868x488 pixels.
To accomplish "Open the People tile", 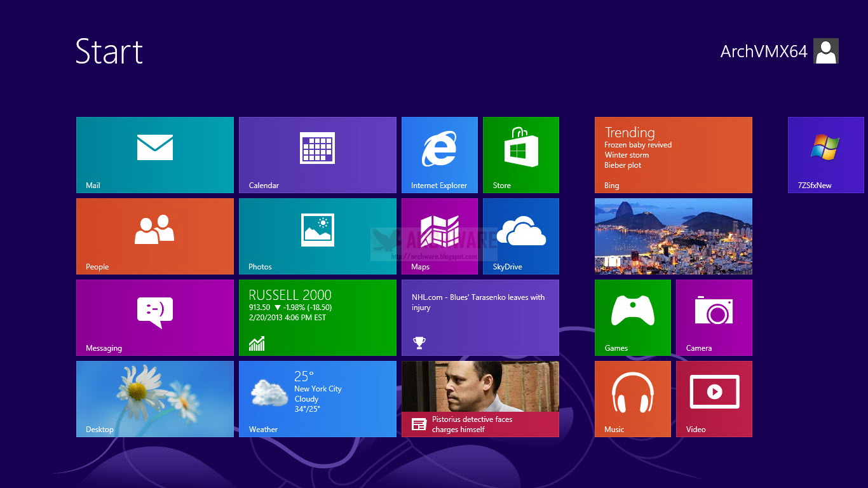I will coord(154,236).
